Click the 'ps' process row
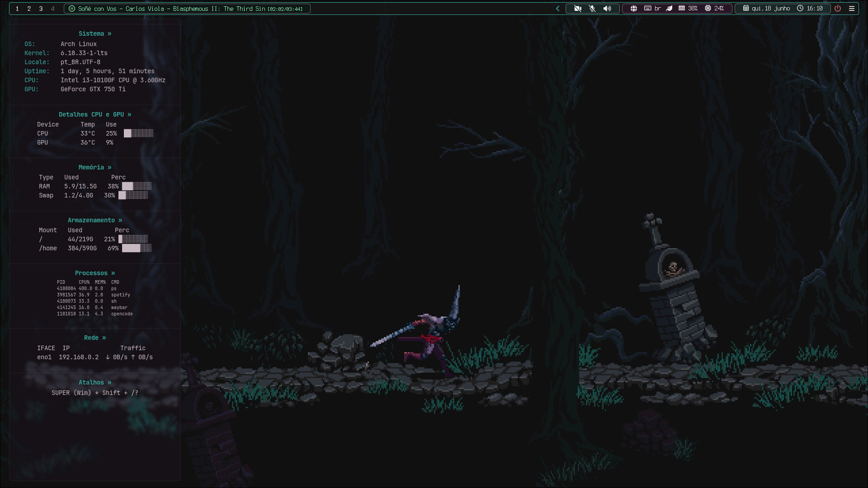Image resolution: width=868 pixels, height=488 pixels. coord(95,288)
